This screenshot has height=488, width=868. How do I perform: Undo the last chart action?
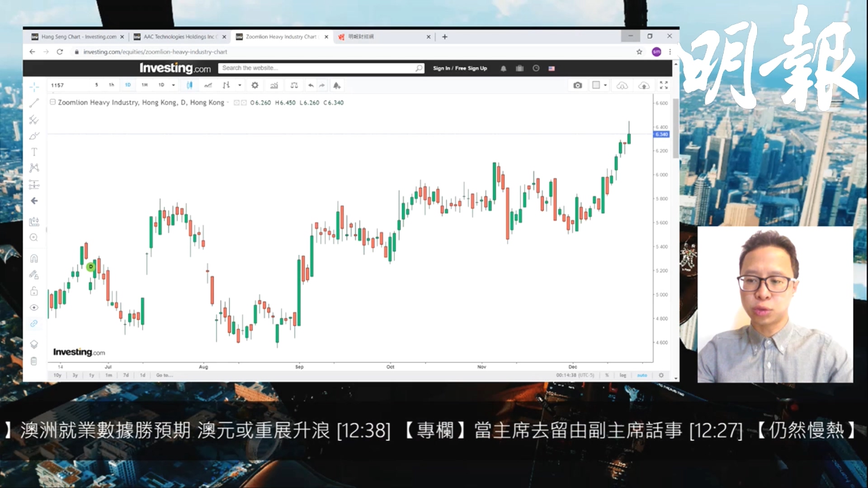(x=311, y=85)
